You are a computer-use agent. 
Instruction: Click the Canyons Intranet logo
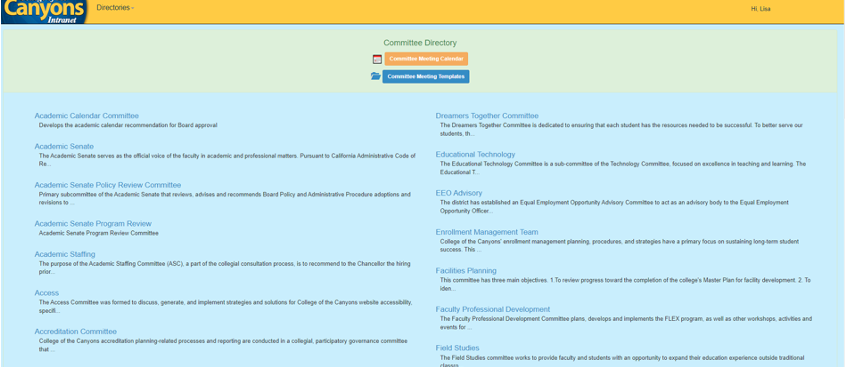[44, 12]
